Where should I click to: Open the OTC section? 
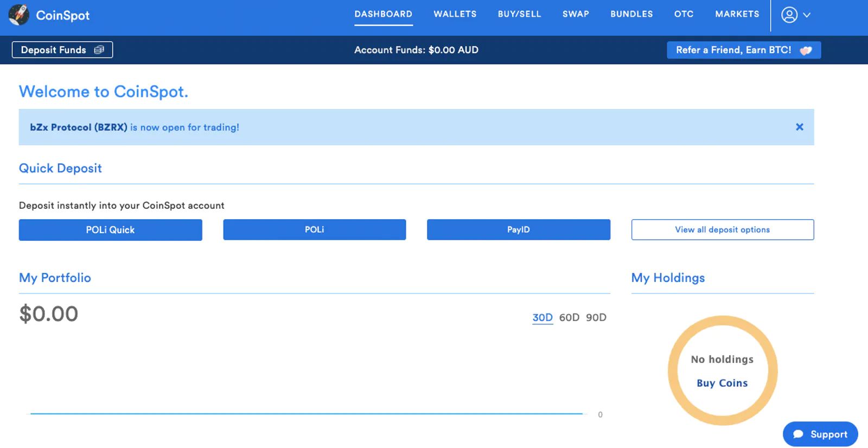tap(684, 14)
